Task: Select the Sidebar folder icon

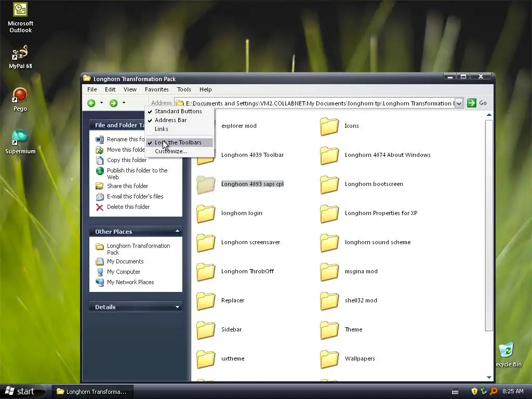Action: click(x=206, y=330)
